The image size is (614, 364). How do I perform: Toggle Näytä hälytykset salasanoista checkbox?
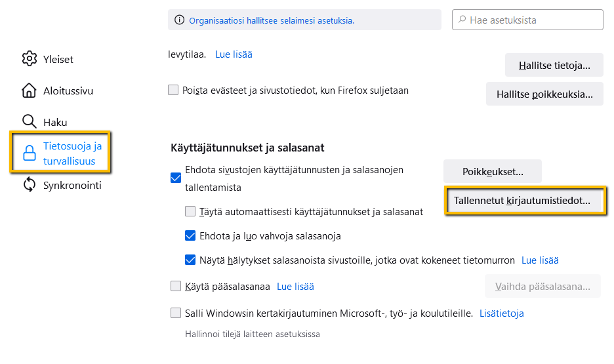(x=190, y=260)
